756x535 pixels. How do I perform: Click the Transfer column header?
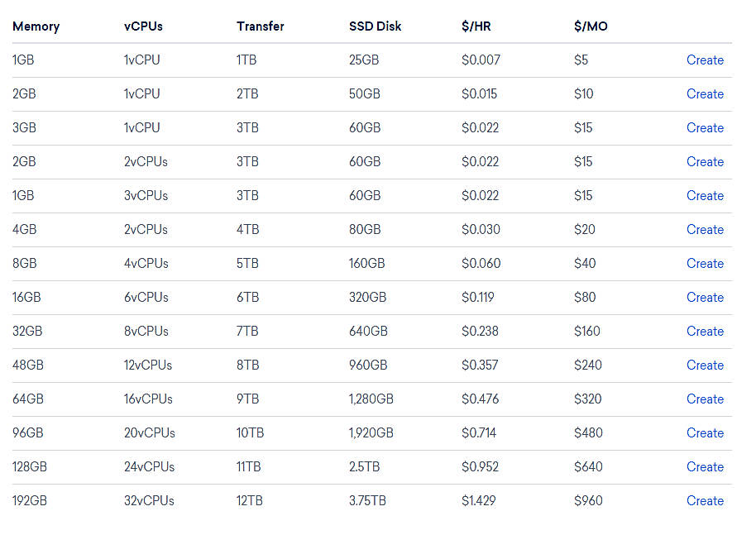click(x=260, y=26)
